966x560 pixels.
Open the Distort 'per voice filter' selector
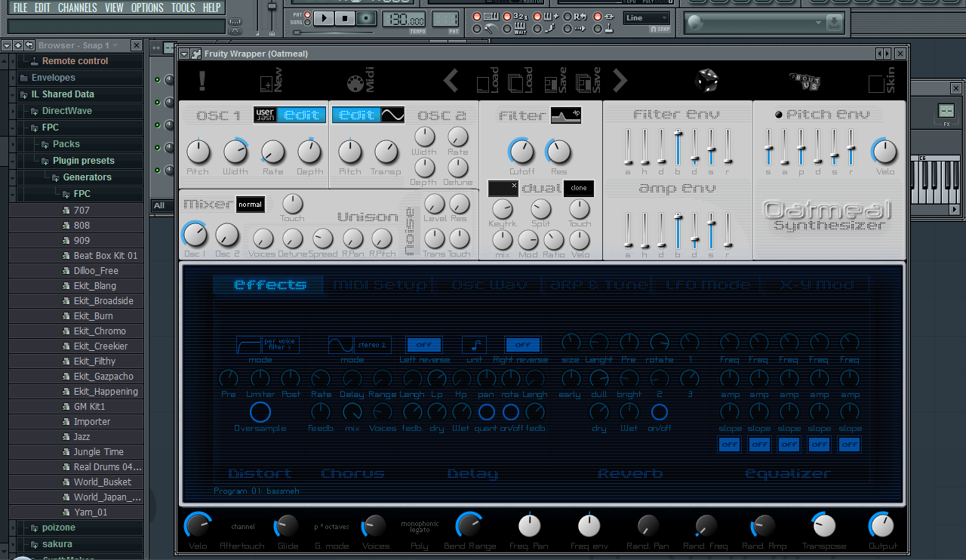tap(281, 345)
